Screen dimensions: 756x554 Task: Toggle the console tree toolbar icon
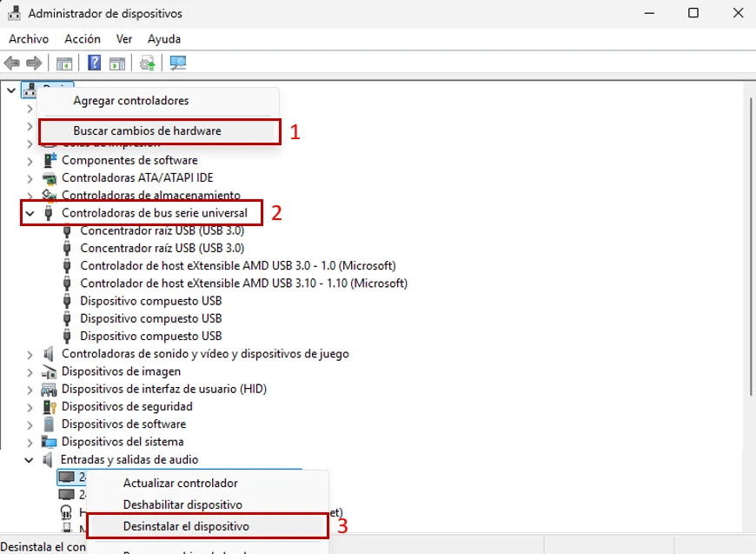tap(64, 63)
